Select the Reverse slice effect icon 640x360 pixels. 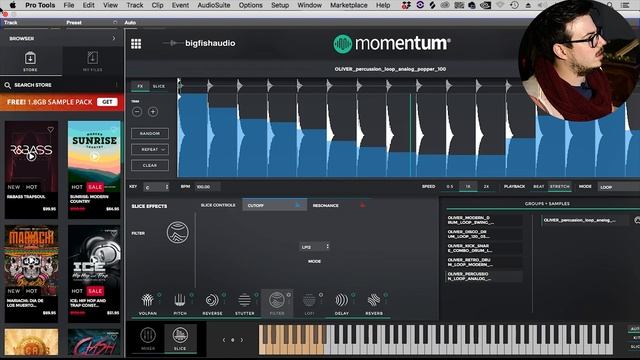(212, 300)
